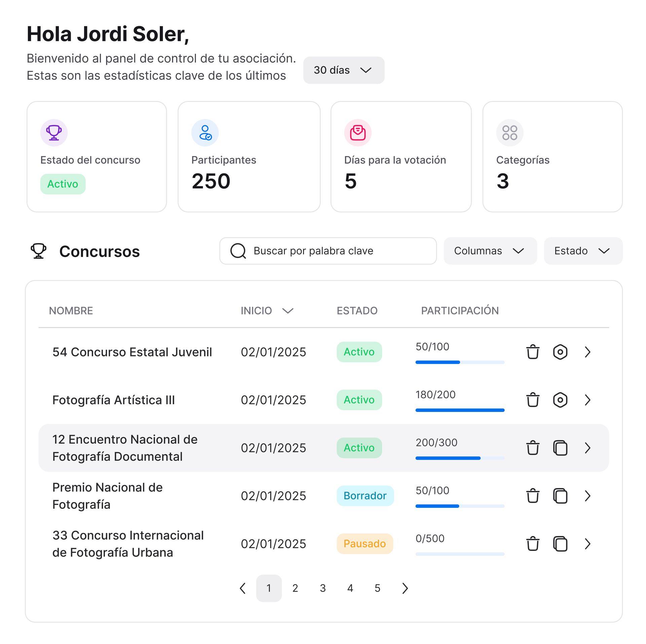Image resolution: width=646 pixels, height=644 pixels.
Task: Open settings for Fotografía Artística III
Action: 560,400
